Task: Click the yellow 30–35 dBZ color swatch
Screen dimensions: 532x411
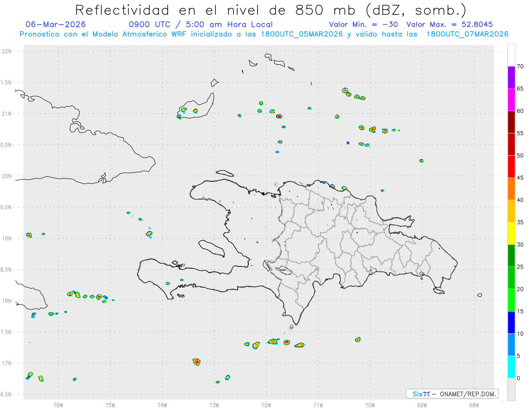Action: [x=511, y=233]
